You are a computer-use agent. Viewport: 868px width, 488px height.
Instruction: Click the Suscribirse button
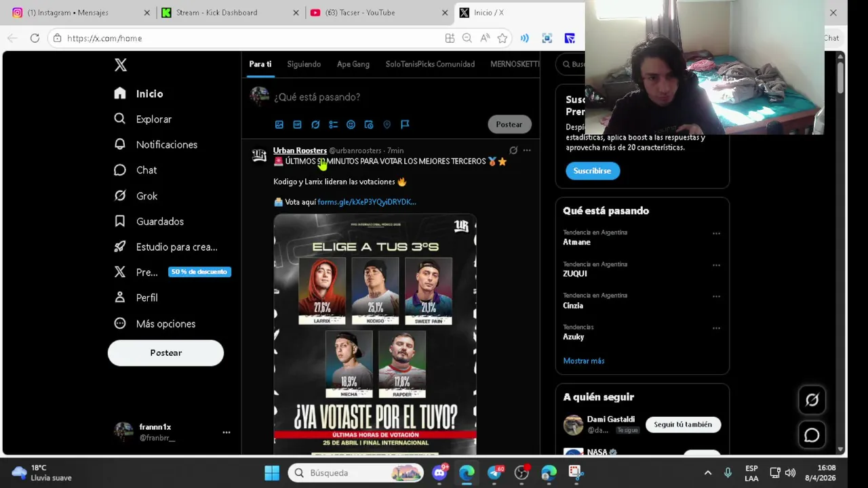592,171
